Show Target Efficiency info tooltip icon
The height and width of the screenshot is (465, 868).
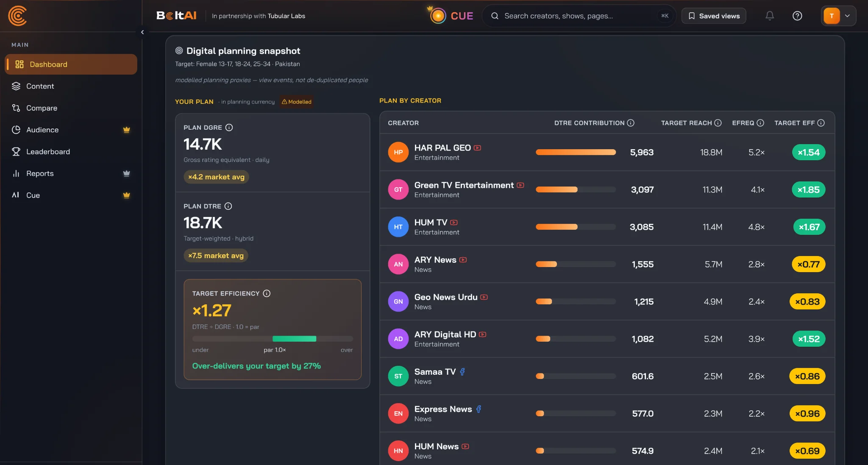(267, 293)
